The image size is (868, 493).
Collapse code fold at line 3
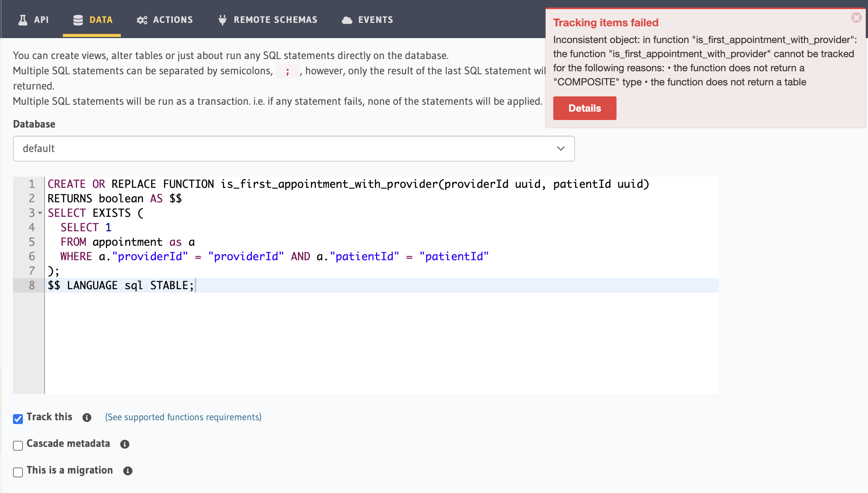[x=39, y=213]
